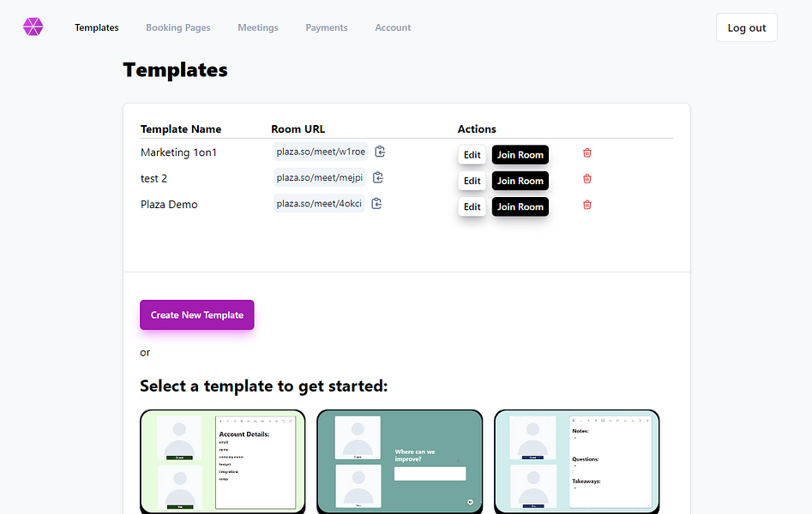Open the Payments section
This screenshot has height=514, width=812.
pos(326,27)
